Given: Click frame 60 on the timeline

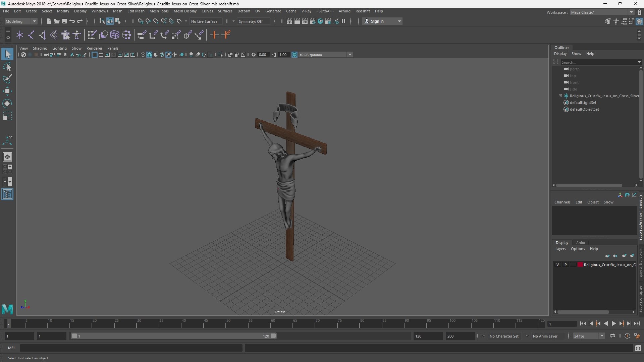Looking at the screenshot, I should (273, 323).
